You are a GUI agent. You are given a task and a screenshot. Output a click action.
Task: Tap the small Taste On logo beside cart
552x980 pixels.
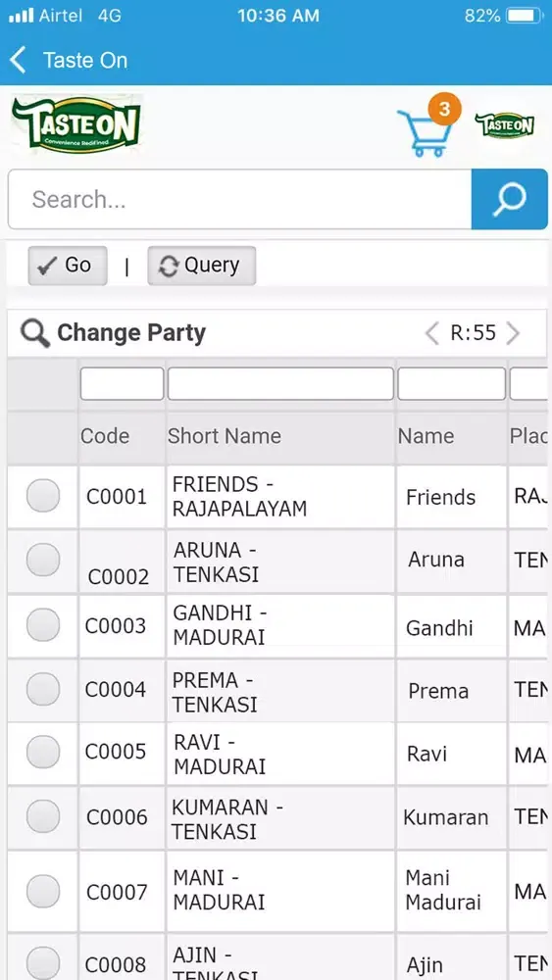[505, 125]
